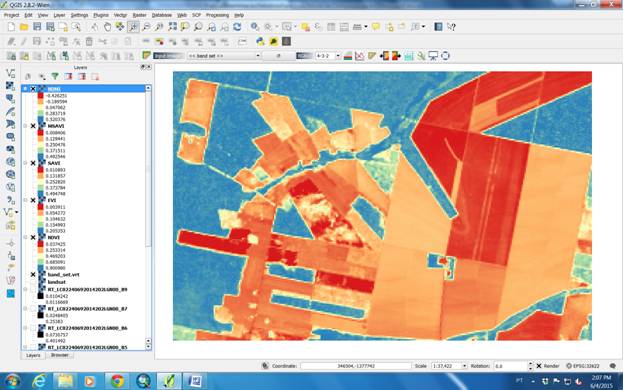Click the green filter legend icon
This screenshot has height=390, width=623.
click(x=55, y=76)
